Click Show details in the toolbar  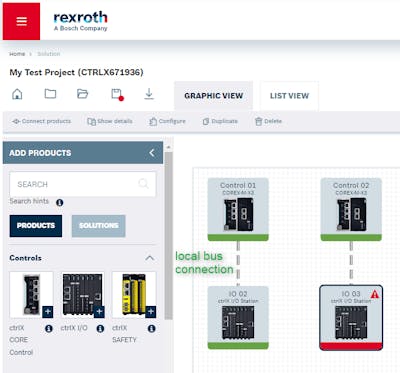tap(110, 121)
